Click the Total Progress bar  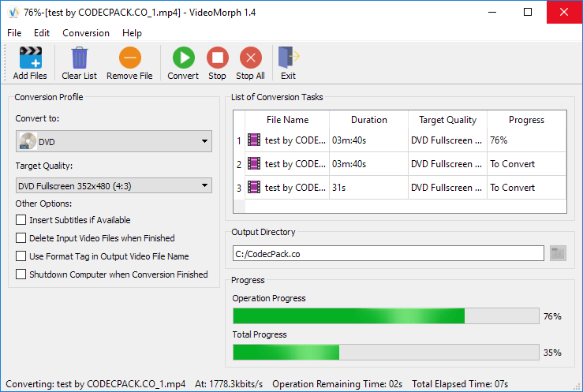(386, 352)
